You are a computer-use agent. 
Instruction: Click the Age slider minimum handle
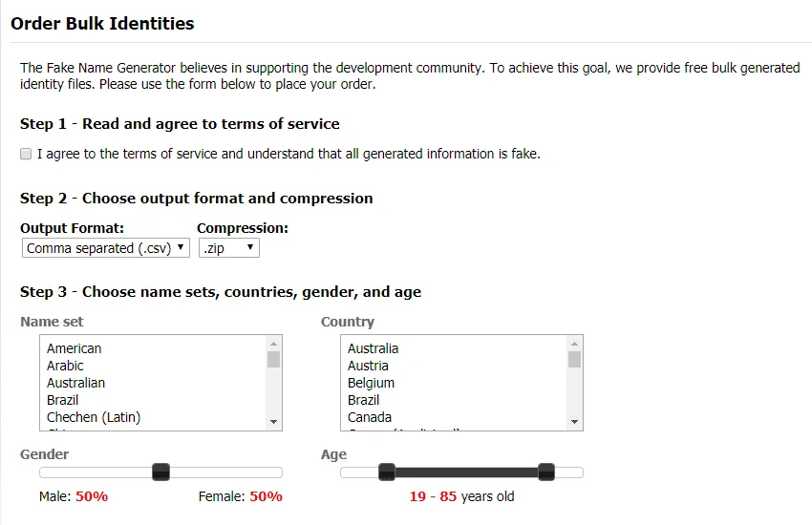(x=387, y=472)
